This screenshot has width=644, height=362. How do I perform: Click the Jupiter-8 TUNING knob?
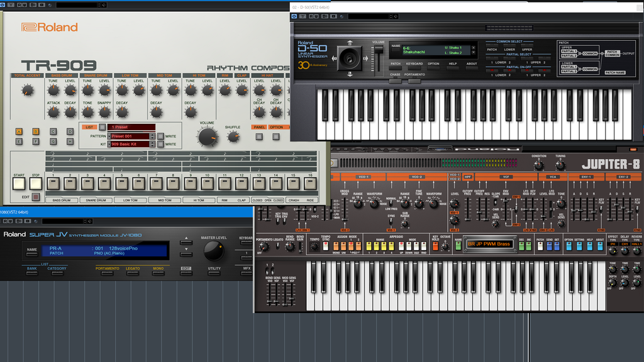pos(560,165)
